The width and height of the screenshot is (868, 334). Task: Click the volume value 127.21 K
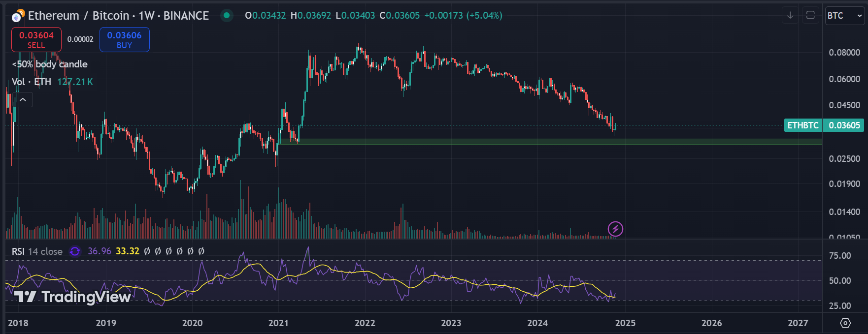click(x=75, y=82)
